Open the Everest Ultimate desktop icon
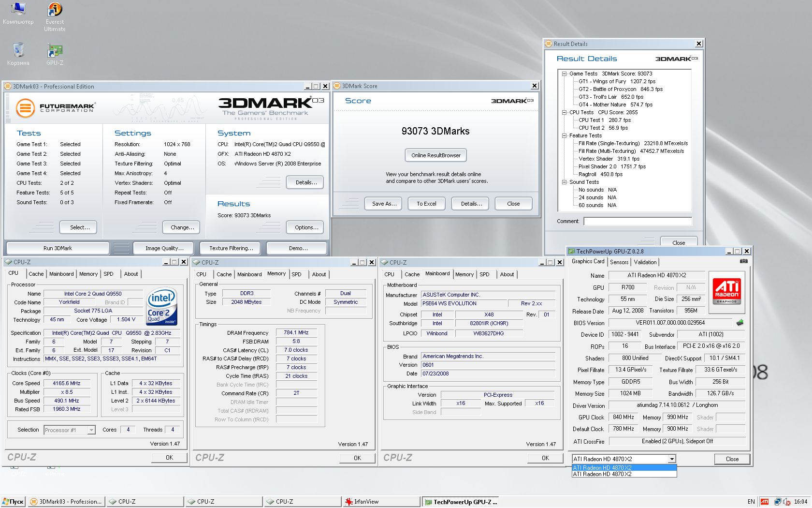 point(55,17)
